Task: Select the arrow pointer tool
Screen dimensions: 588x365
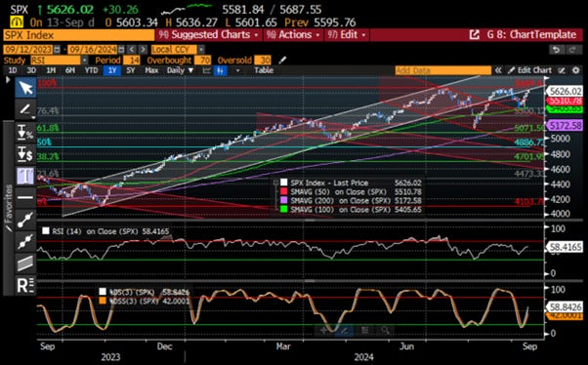Action: pyautogui.click(x=25, y=88)
